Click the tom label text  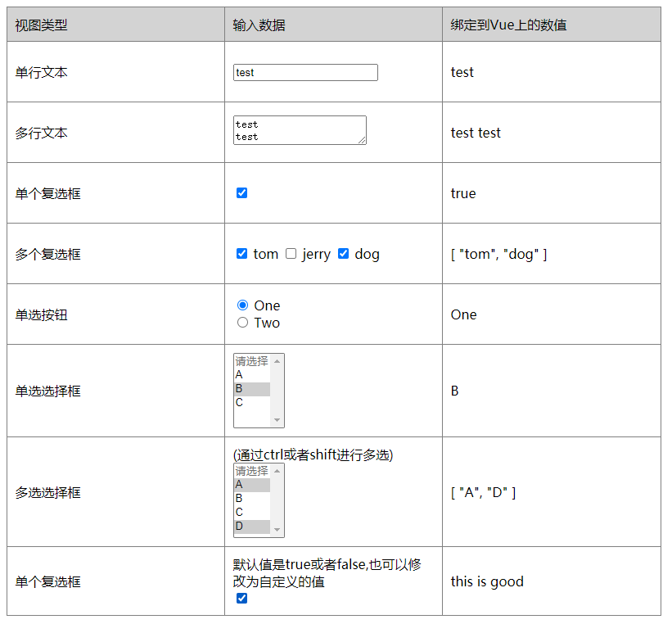[266, 254]
